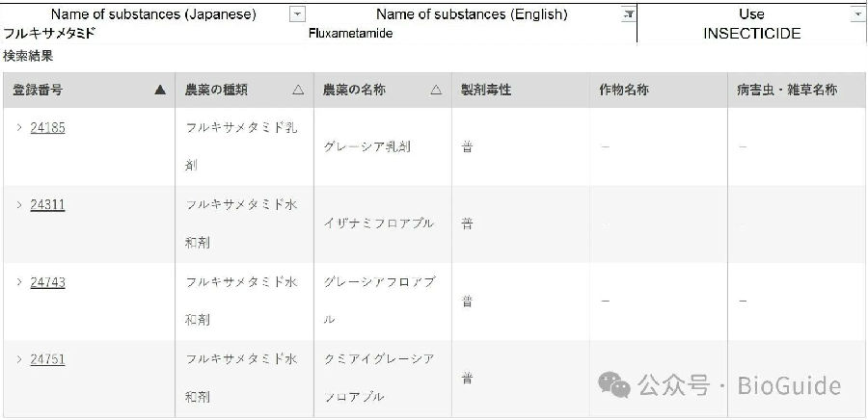Open the Use column filter dropdown
The height and width of the screenshot is (420, 868).
coord(857,14)
